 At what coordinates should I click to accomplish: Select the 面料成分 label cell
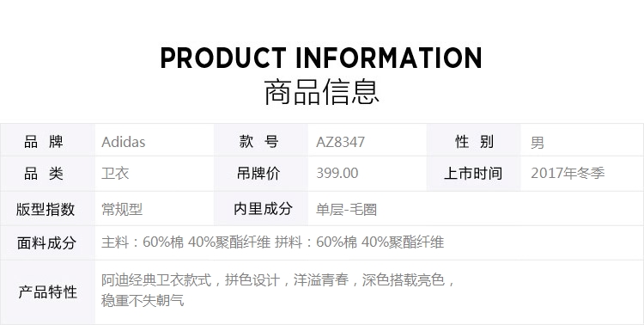click(47, 242)
